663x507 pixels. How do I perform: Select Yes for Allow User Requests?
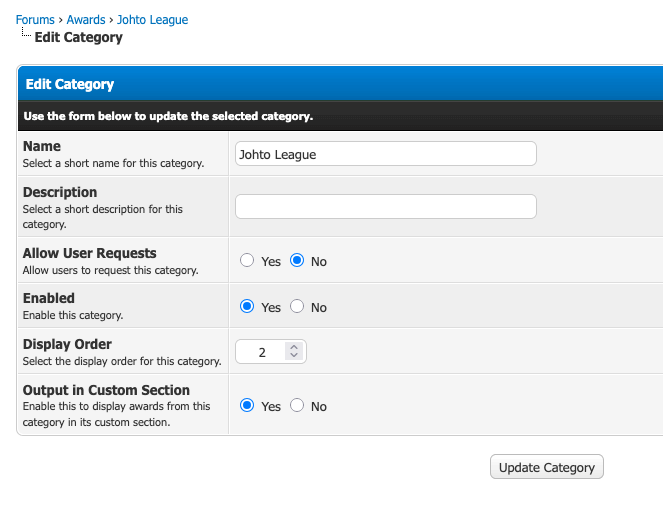coord(248,261)
